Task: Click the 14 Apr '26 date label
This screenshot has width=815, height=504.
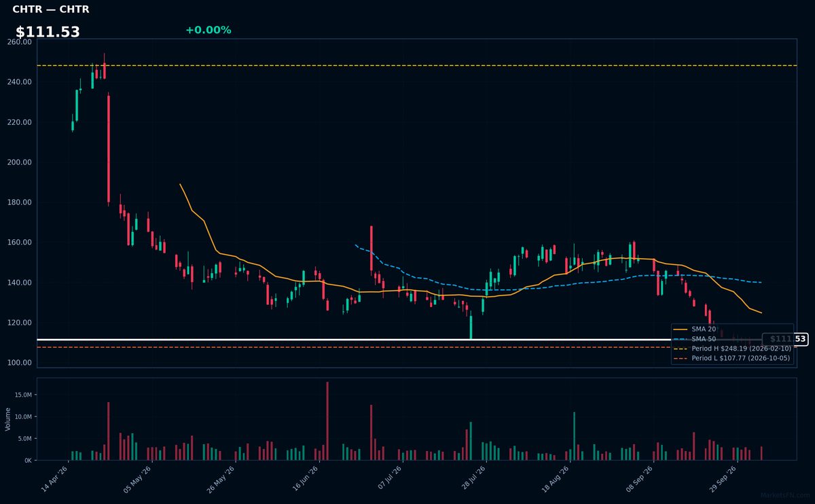Action: point(55,480)
